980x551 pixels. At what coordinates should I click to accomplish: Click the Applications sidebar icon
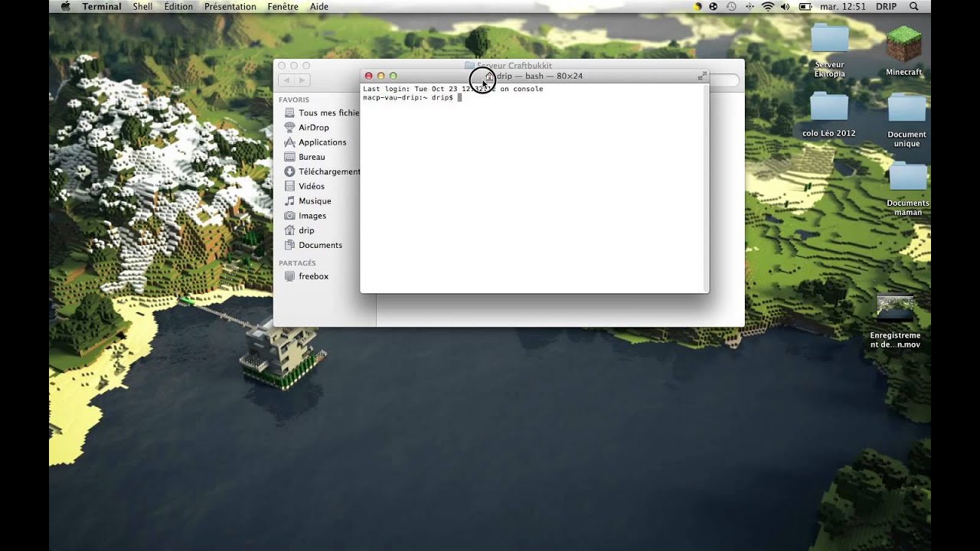coord(289,142)
